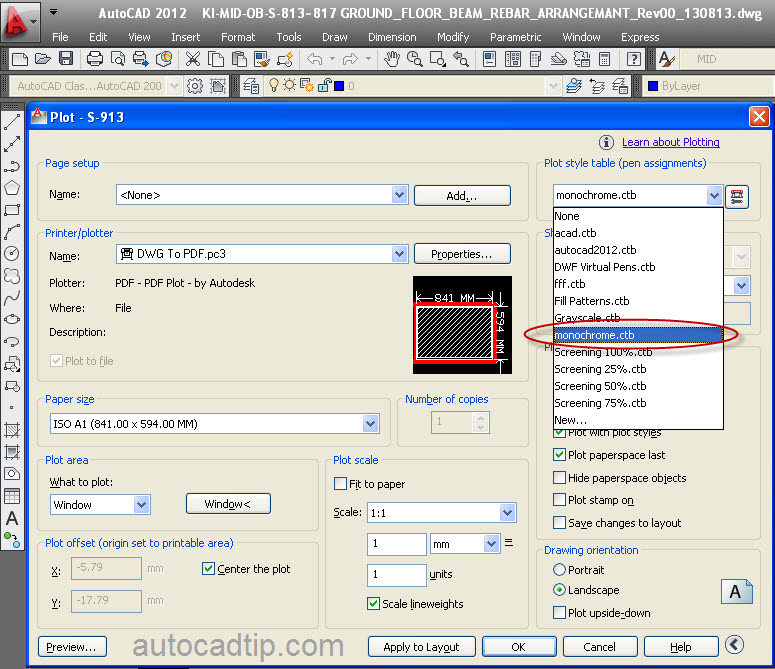
Task: Enable the Plot stamp on checkbox
Action: pyautogui.click(x=560, y=500)
